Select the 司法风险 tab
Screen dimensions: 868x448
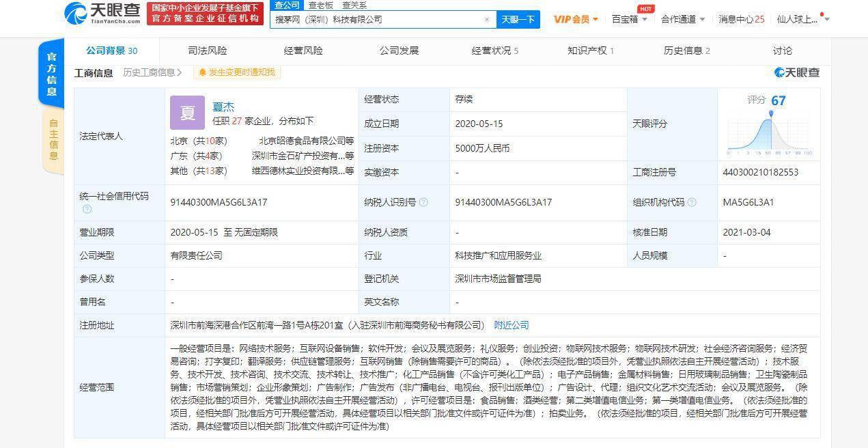point(208,51)
